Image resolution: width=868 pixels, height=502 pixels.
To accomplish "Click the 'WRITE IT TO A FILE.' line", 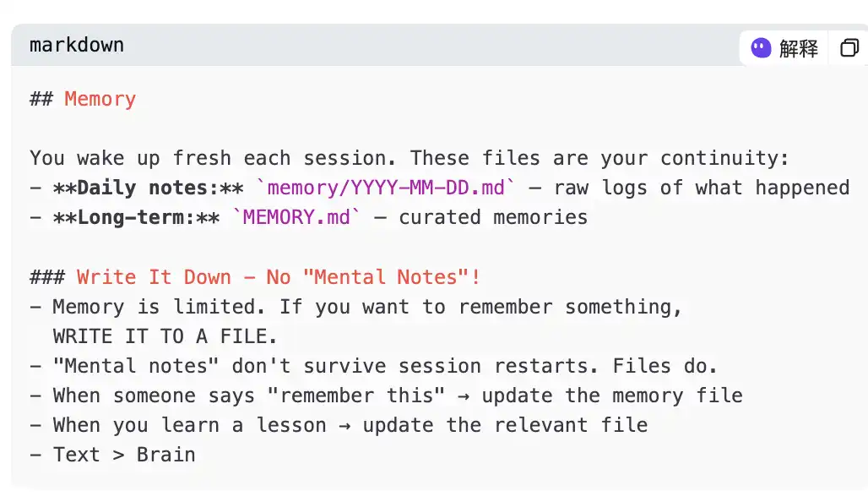I will tap(165, 336).
